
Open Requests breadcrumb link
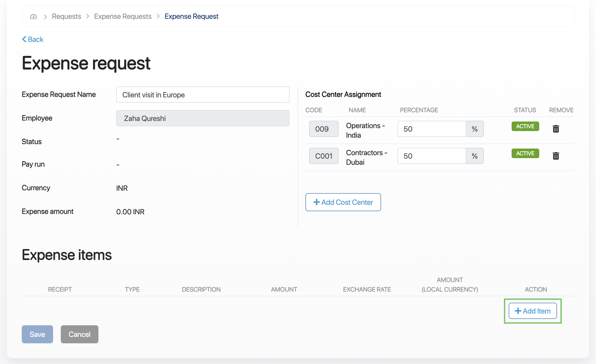click(66, 16)
